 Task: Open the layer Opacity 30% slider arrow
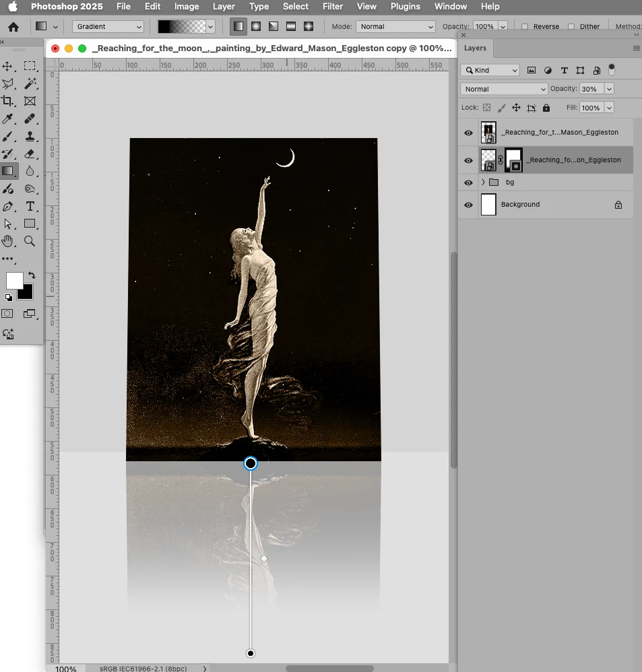tap(609, 89)
